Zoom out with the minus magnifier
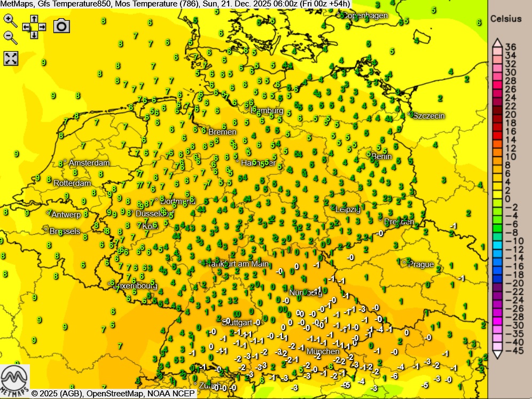Image resolution: width=532 pixels, height=399 pixels. pos(10,36)
